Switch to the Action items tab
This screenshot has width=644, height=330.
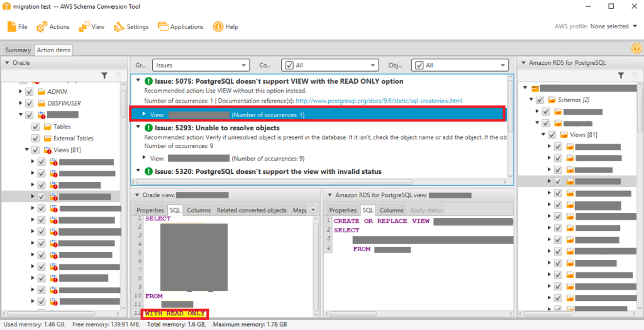click(54, 50)
